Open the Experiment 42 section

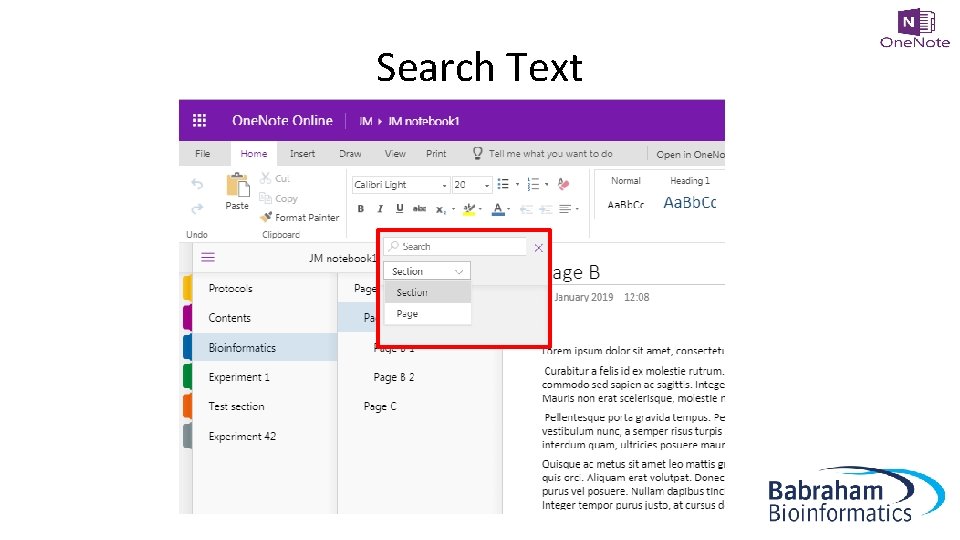click(x=265, y=437)
